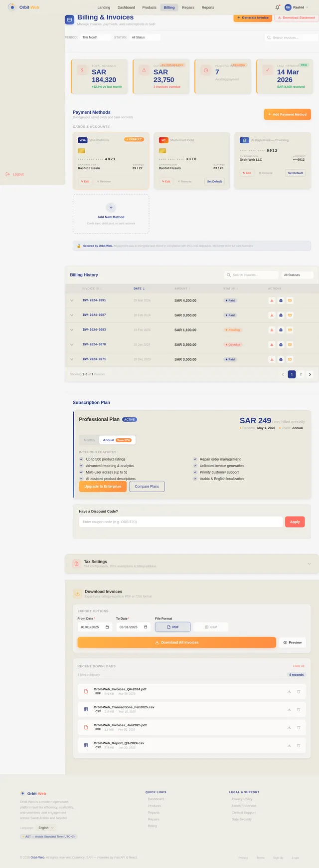Expand invoice row INV-2024-0091
Image resolution: width=319 pixels, height=868 pixels.
coord(72,300)
